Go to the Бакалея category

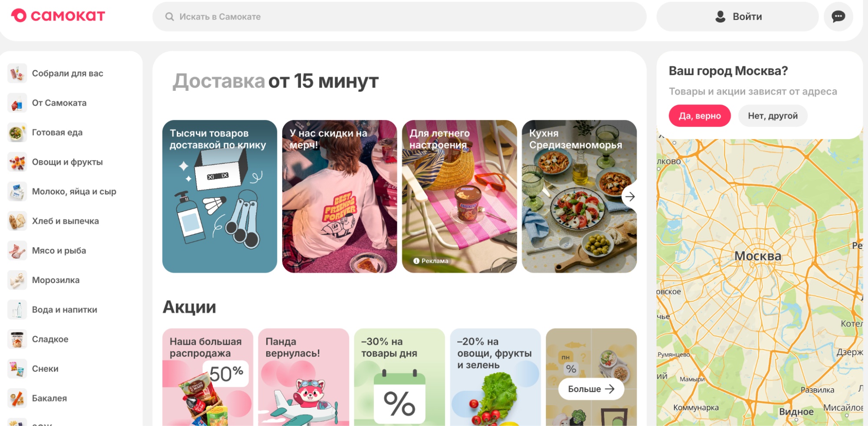pos(49,399)
